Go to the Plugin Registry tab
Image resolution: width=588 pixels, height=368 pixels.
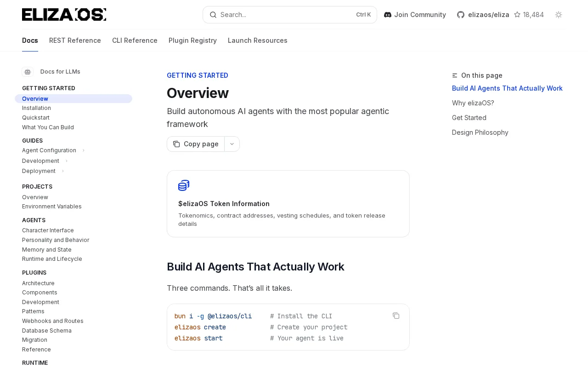click(192, 40)
